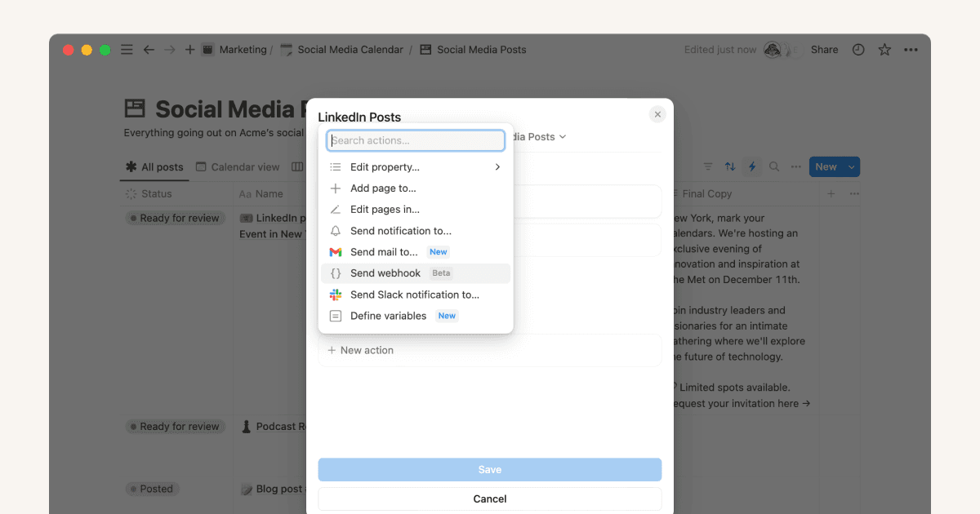Open the filter icon in the toolbar

coord(707,166)
